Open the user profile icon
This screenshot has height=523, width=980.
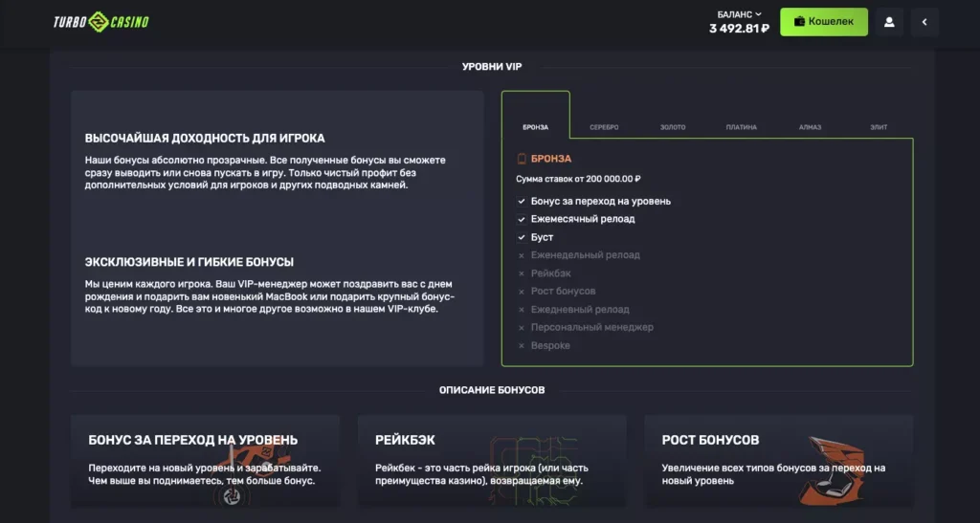tap(889, 22)
